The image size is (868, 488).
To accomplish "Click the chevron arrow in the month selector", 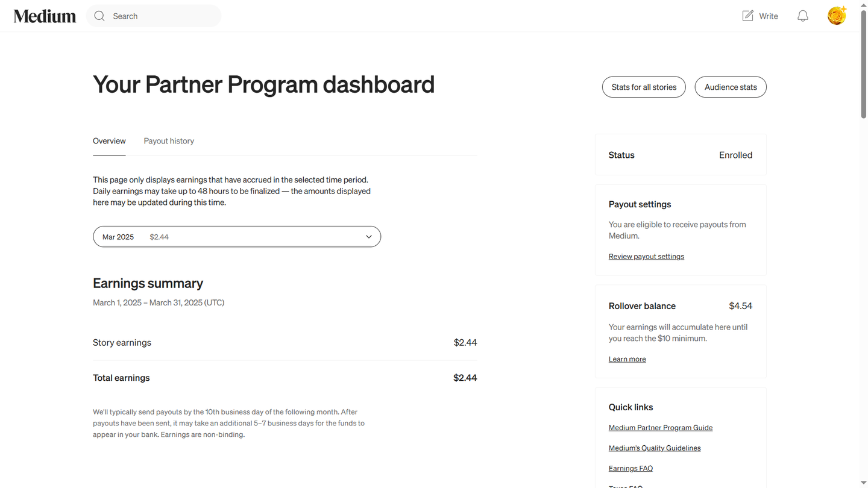I will tap(368, 237).
